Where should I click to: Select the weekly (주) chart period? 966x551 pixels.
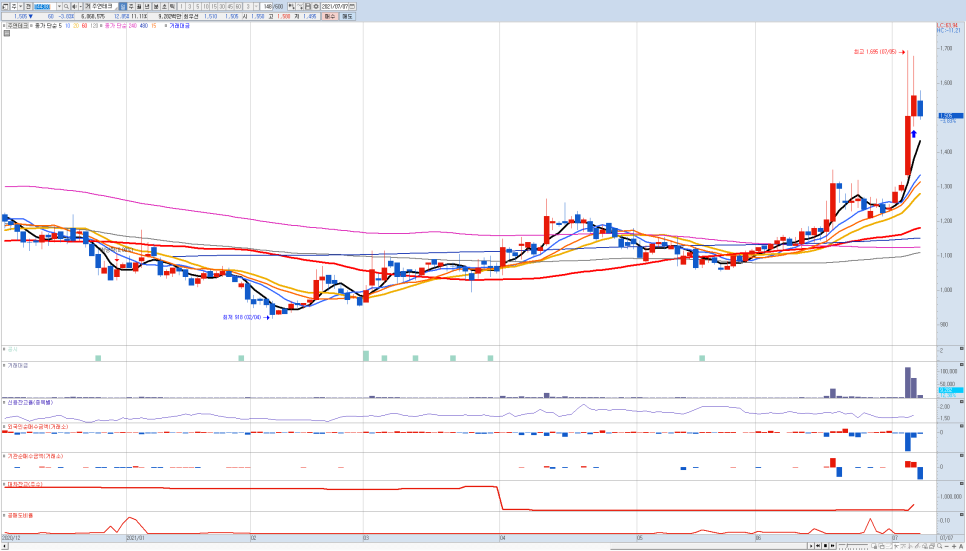tap(131, 6)
